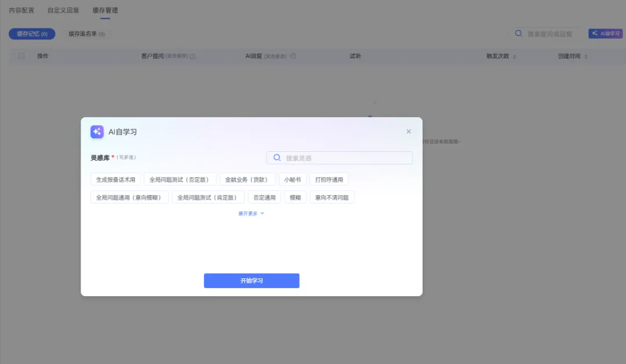Image resolution: width=626 pixels, height=364 pixels.
Task: Click the AI自学习 button at top right
Action: pyautogui.click(x=605, y=34)
